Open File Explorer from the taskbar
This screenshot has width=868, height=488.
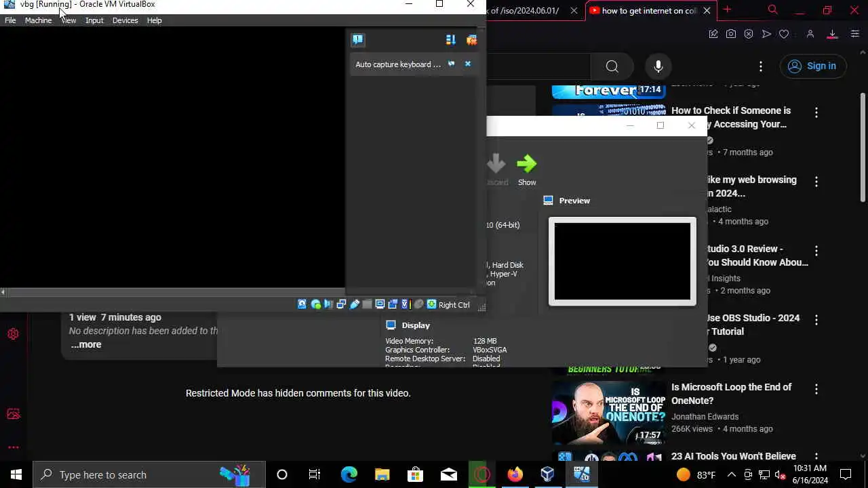[x=382, y=474]
